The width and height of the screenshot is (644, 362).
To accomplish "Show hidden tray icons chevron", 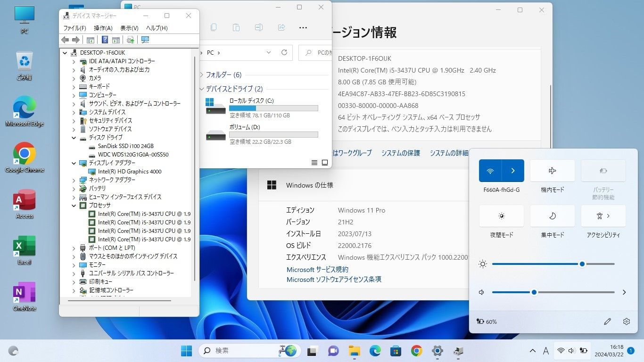I will tap(533, 351).
